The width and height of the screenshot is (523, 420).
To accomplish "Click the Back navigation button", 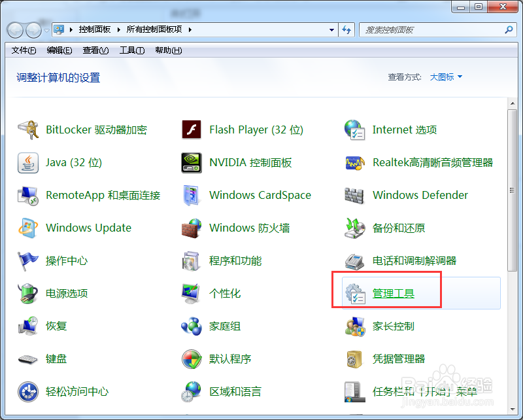I will point(14,30).
